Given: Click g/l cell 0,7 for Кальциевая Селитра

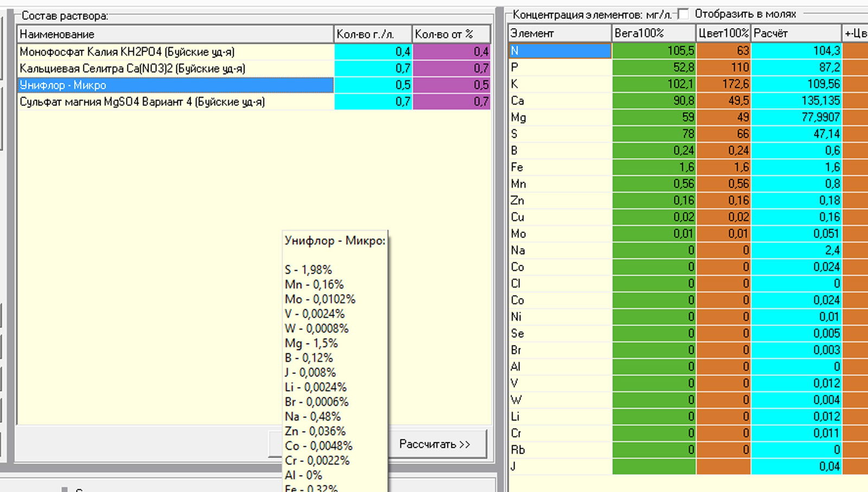Looking at the screenshot, I should [x=373, y=68].
